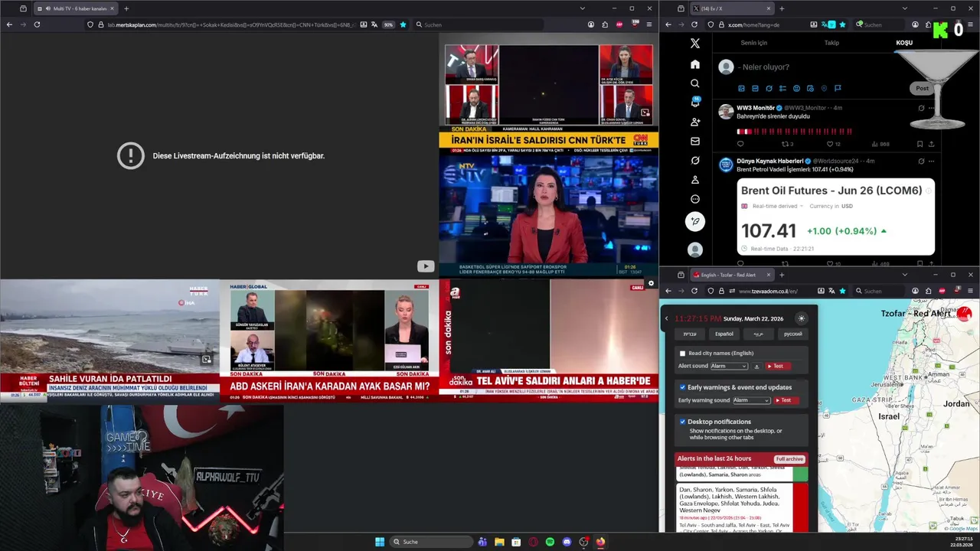Image resolution: width=980 pixels, height=551 pixels.
Task: Toggle Read city names (English) checkbox
Action: click(x=682, y=354)
